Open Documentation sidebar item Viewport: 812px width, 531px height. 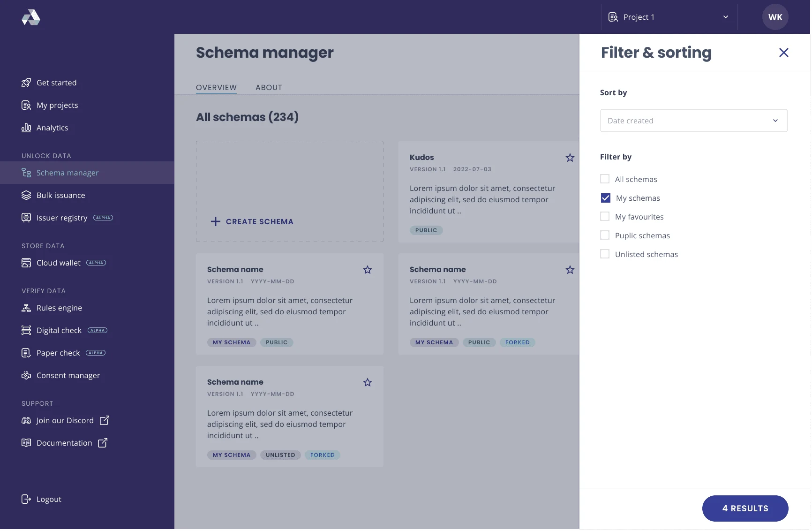tap(64, 443)
